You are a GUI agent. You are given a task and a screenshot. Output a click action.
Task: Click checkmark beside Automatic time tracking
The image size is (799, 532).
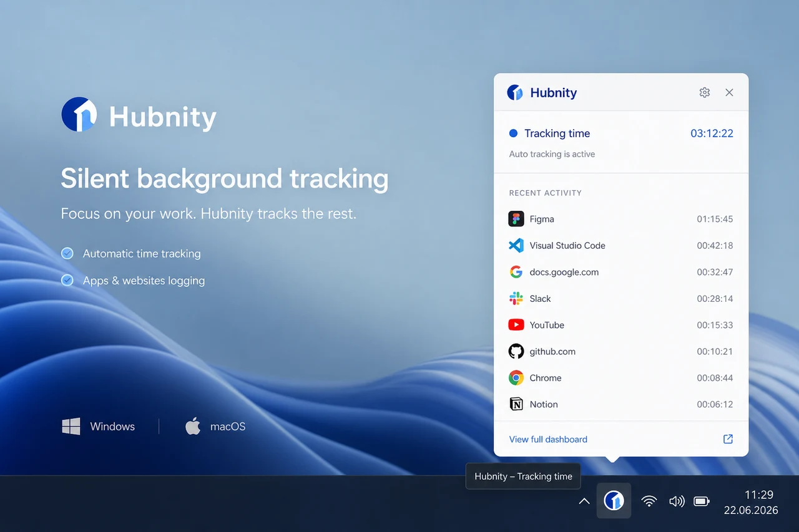67,253
